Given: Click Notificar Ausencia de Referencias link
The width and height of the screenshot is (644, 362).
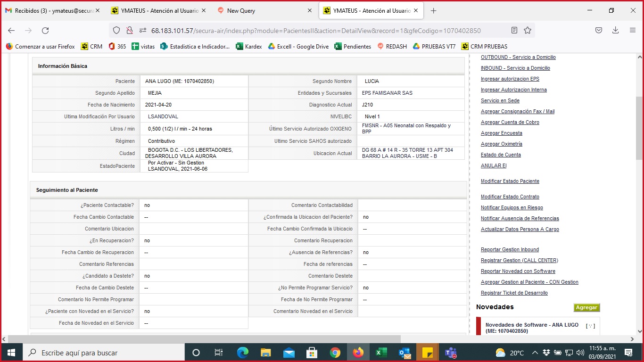Looking at the screenshot, I should point(520,218).
